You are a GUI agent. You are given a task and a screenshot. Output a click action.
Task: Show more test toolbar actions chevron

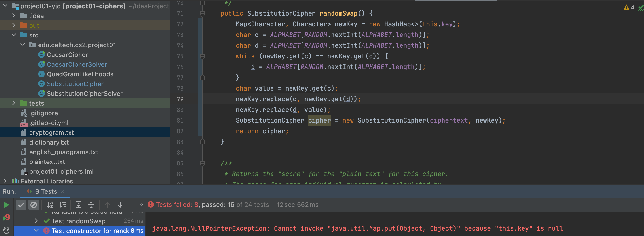pyautogui.click(x=141, y=205)
